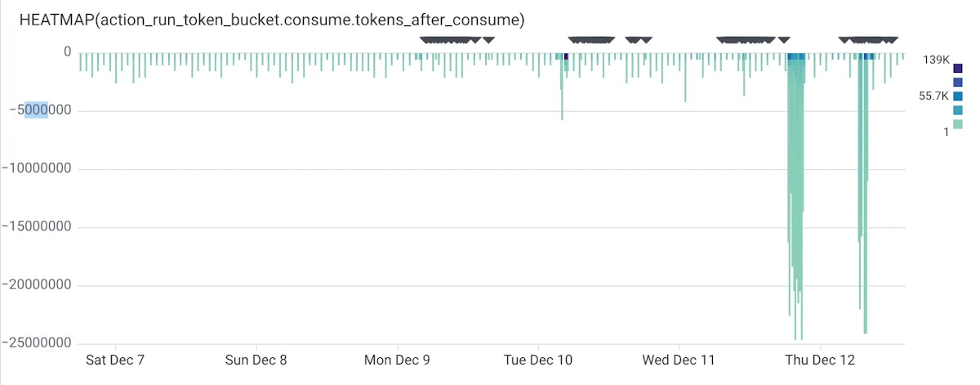Click the Sat Dec 7 date label
The image size is (980, 385).
(115, 360)
